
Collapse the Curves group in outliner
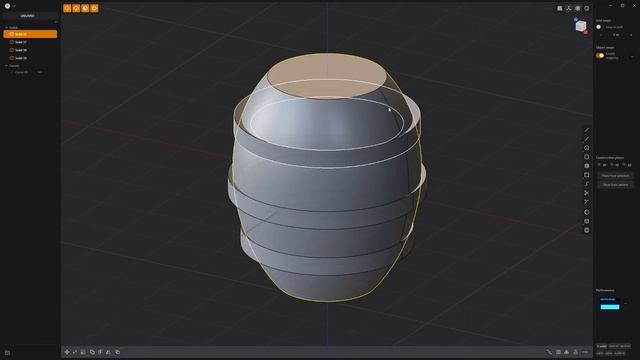click(x=7, y=66)
